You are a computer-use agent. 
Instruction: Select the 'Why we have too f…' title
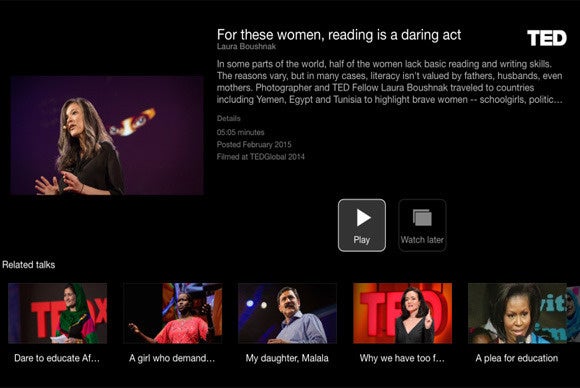click(402, 358)
